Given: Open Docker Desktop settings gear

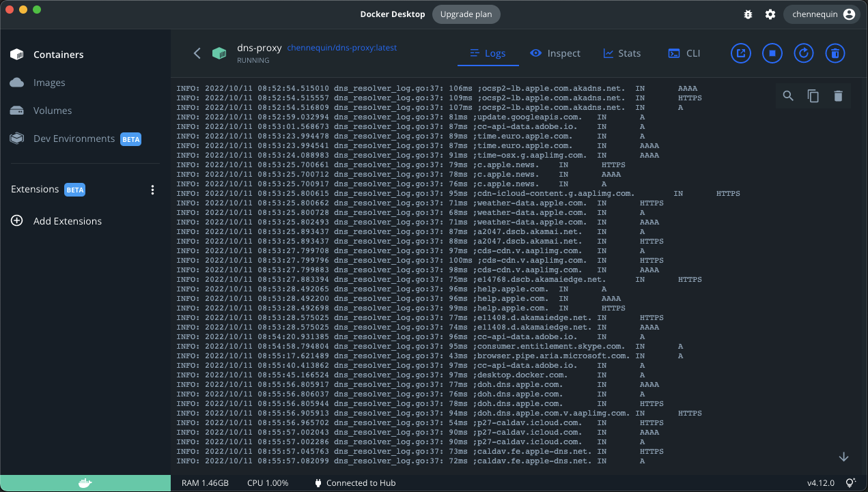Looking at the screenshot, I should 770,14.
